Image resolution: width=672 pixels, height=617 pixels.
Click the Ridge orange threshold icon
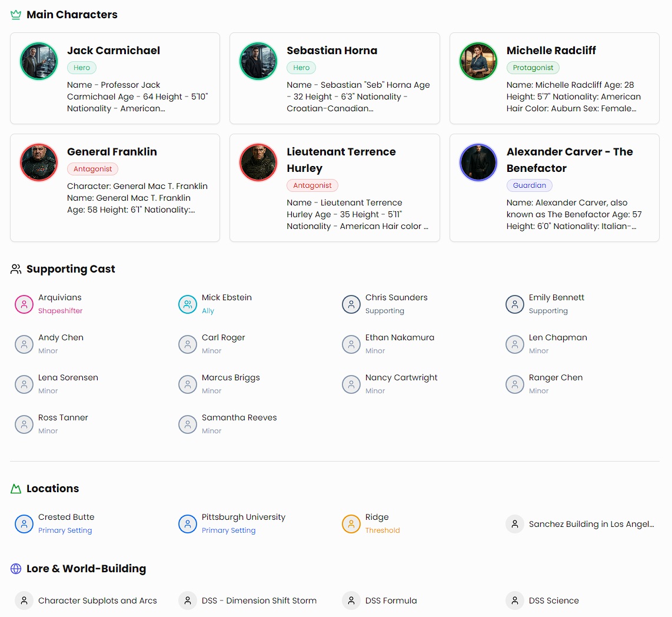[x=351, y=524]
